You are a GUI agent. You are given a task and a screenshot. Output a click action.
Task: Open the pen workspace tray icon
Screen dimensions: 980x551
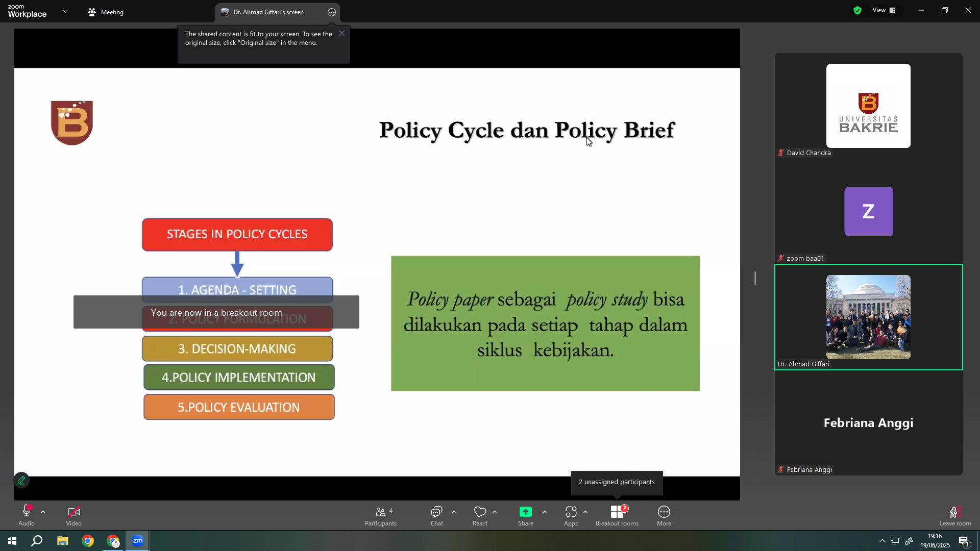[909, 541]
